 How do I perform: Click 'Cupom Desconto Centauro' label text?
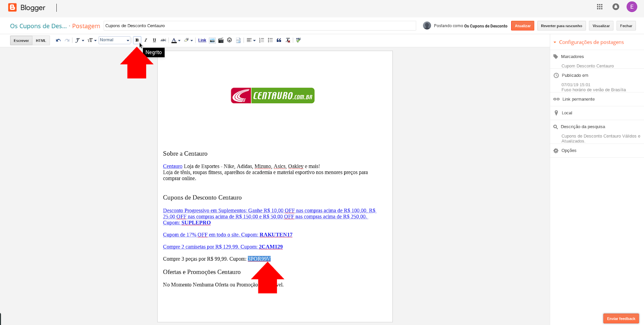588,66
